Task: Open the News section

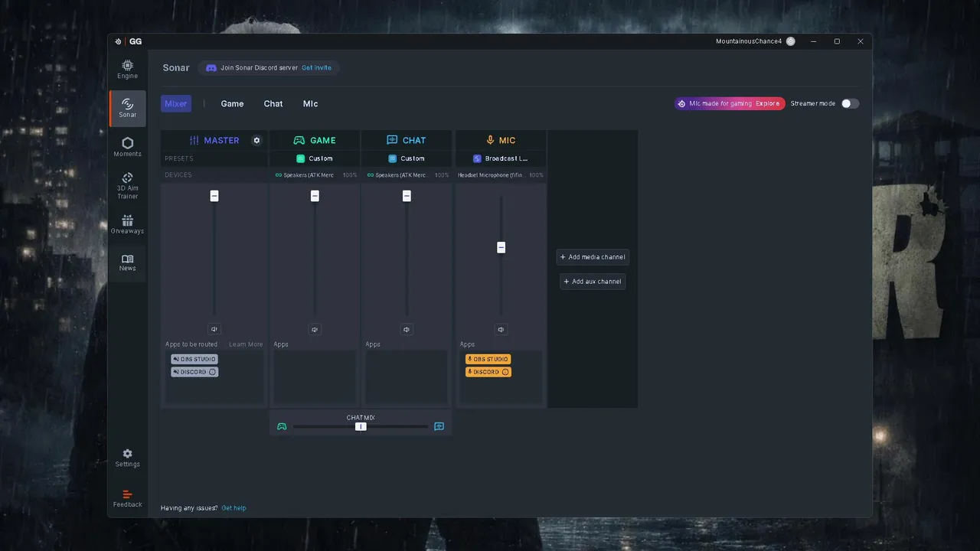Action: (x=127, y=262)
